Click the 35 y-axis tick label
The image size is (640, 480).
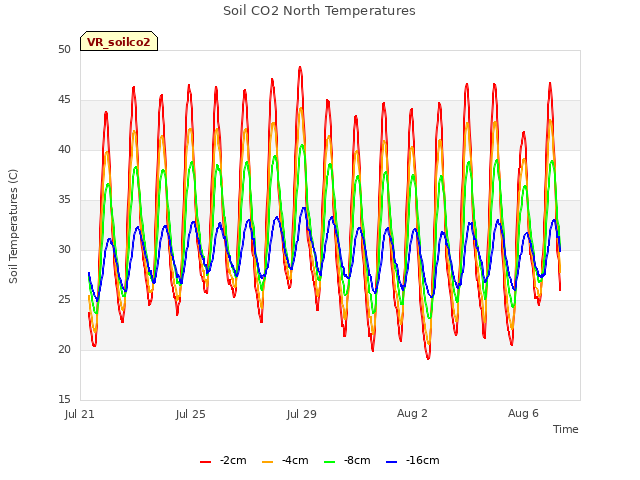coord(64,200)
